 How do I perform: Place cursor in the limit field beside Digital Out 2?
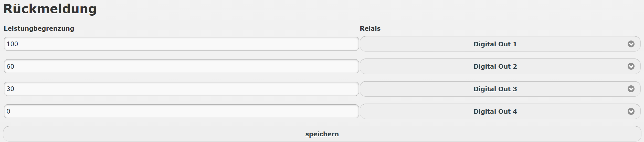click(x=181, y=66)
